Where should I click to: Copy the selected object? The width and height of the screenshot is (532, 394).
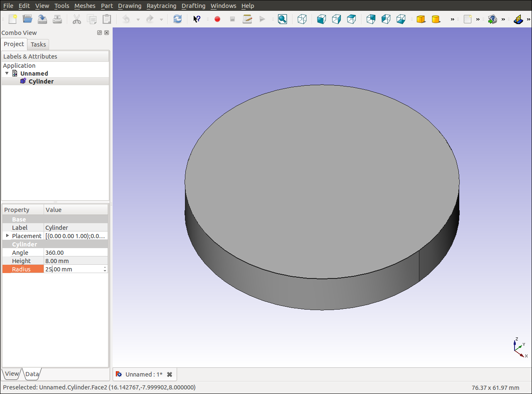click(x=92, y=19)
